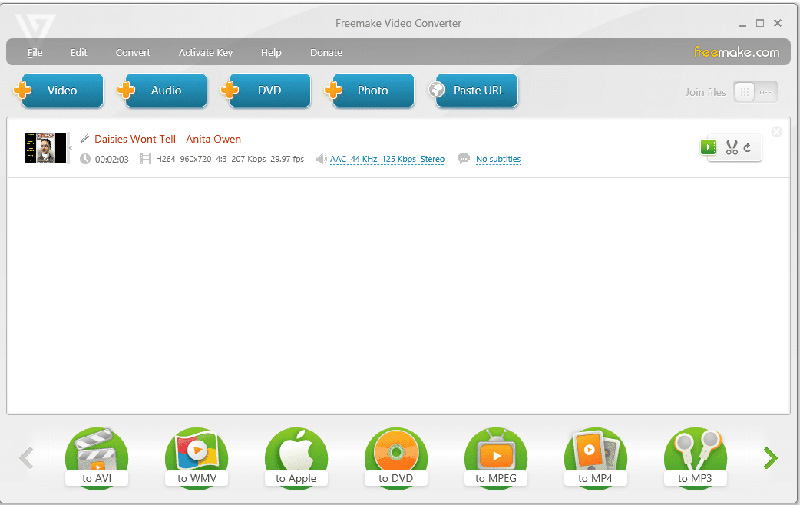Screen dimensions: 800x505
Task: Show previous formats with left arrow
Action: (27, 458)
